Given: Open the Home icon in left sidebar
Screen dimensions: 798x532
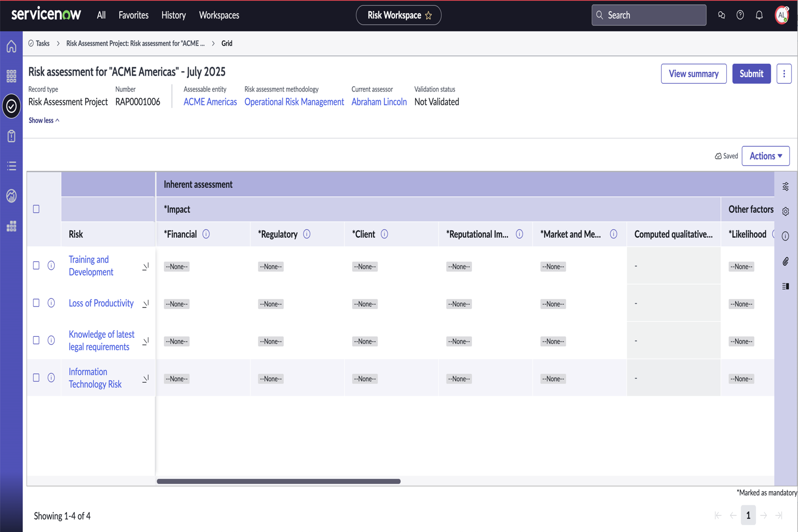Looking at the screenshot, I should coord(11,46).
